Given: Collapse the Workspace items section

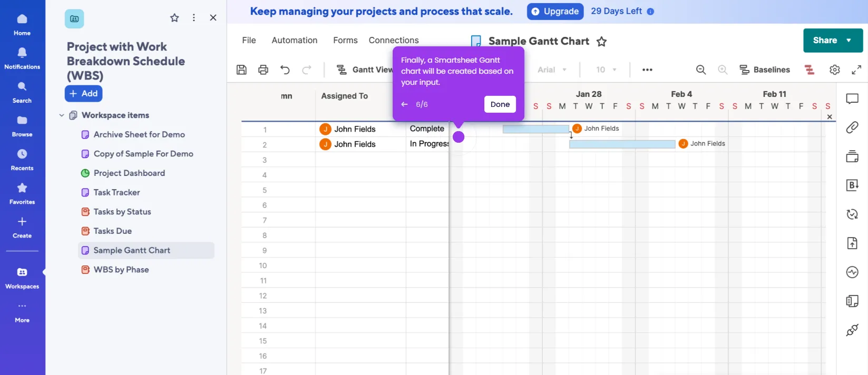Looking at the screenshot, I should [62, 115].
